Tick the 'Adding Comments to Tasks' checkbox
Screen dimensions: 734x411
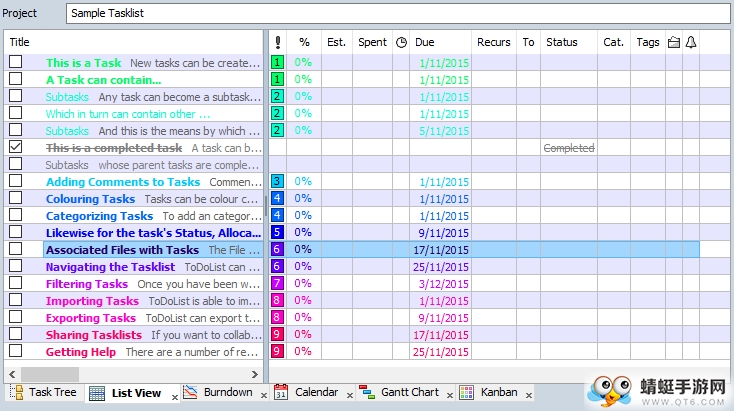click(15, 181)
